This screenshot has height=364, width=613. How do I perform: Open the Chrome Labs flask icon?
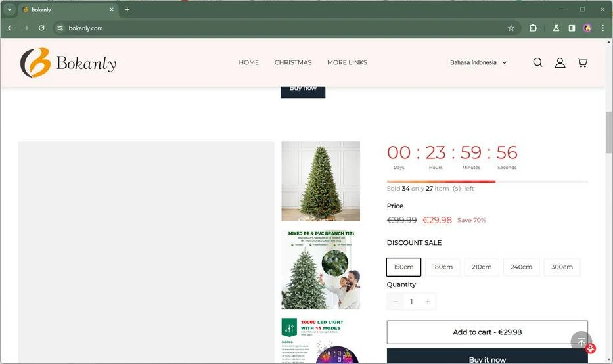[556, 28]
